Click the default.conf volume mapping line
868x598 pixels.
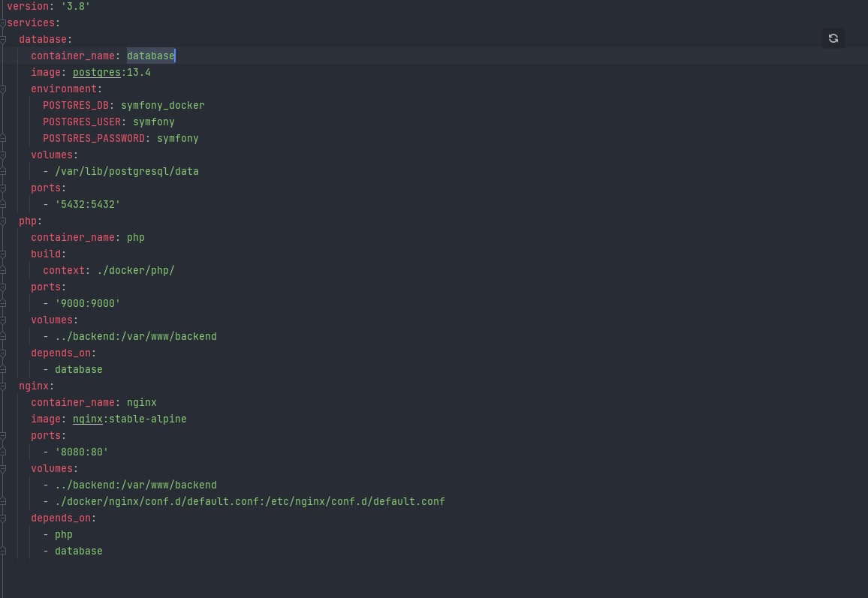tap(249, 501)
